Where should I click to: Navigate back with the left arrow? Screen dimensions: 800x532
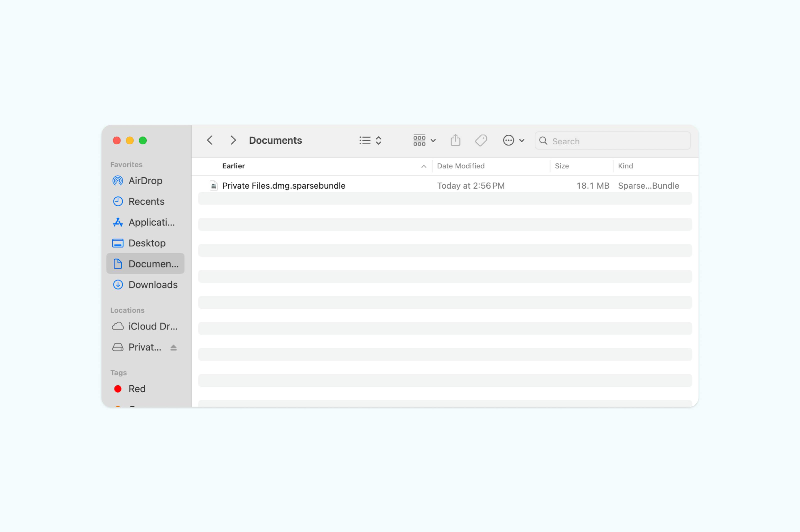click(x=210, y=140)
